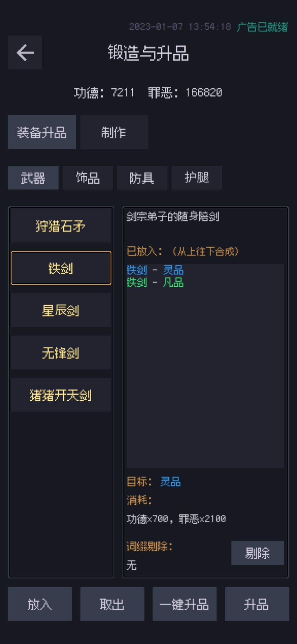The height and width of the screenshot is (644, 297).
Task: Click the 铁剑 - 灵品 placed item
Action: pyautogui.click(x=155, y=270)
